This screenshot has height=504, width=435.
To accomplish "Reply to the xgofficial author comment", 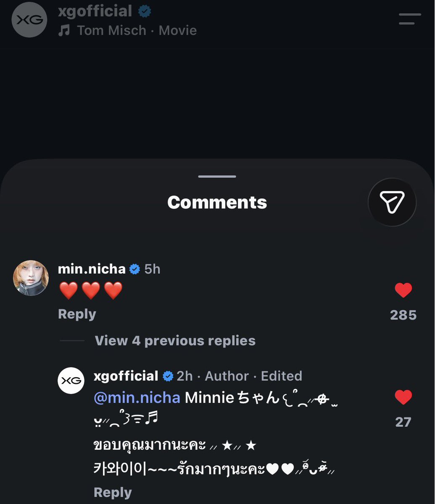I will click(113, 492).
